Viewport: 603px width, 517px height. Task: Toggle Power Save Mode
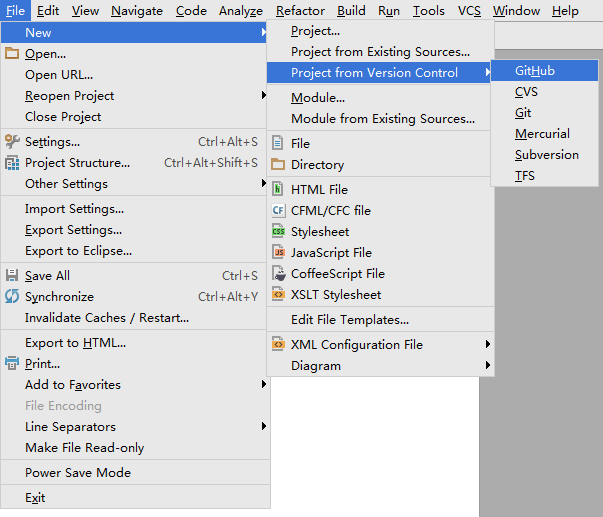point(134,472)
